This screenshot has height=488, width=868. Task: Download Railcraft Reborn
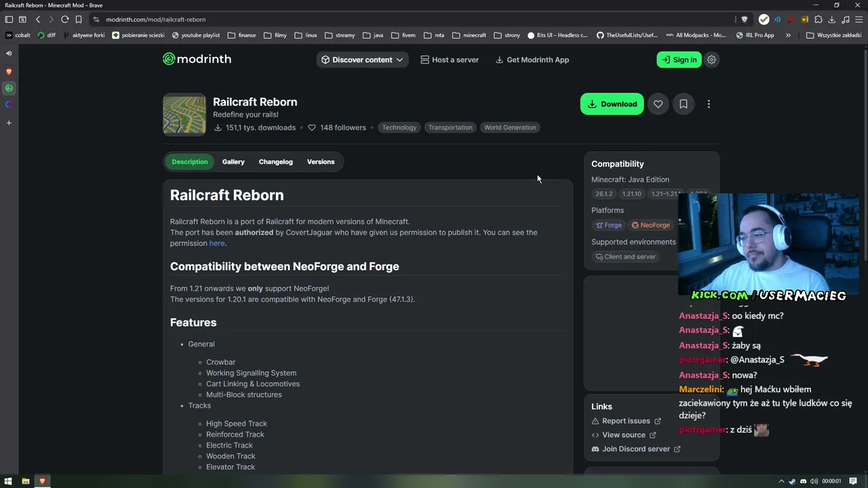pos(612,104)
